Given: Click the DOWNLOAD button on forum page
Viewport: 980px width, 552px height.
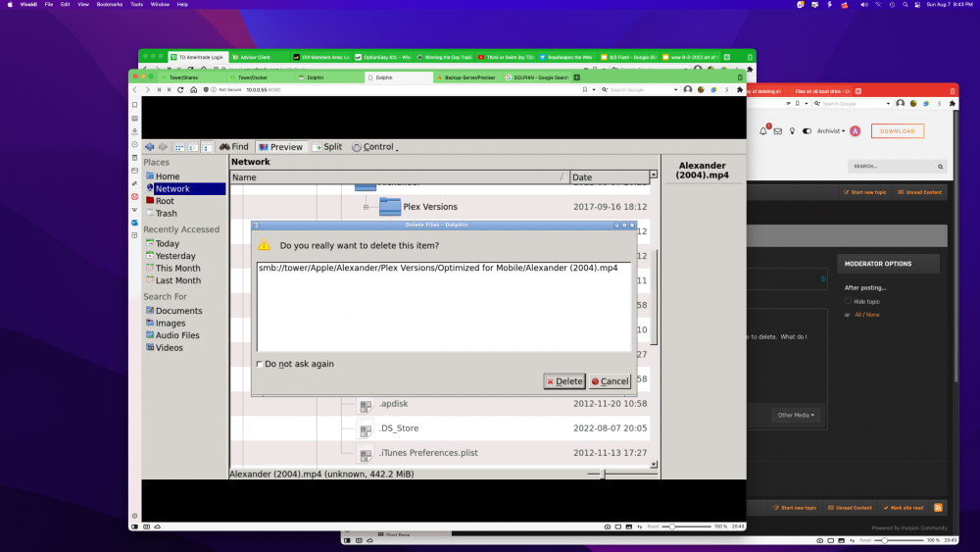Looking at the screenshot, I should coord(898,131).
